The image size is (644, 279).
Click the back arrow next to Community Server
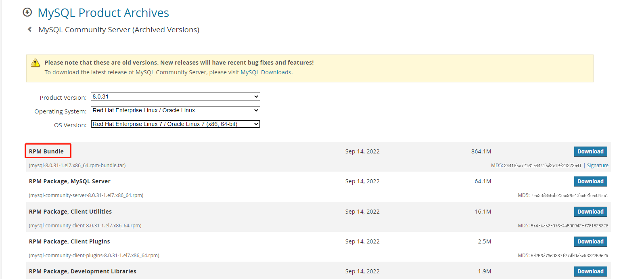point(29,29)
